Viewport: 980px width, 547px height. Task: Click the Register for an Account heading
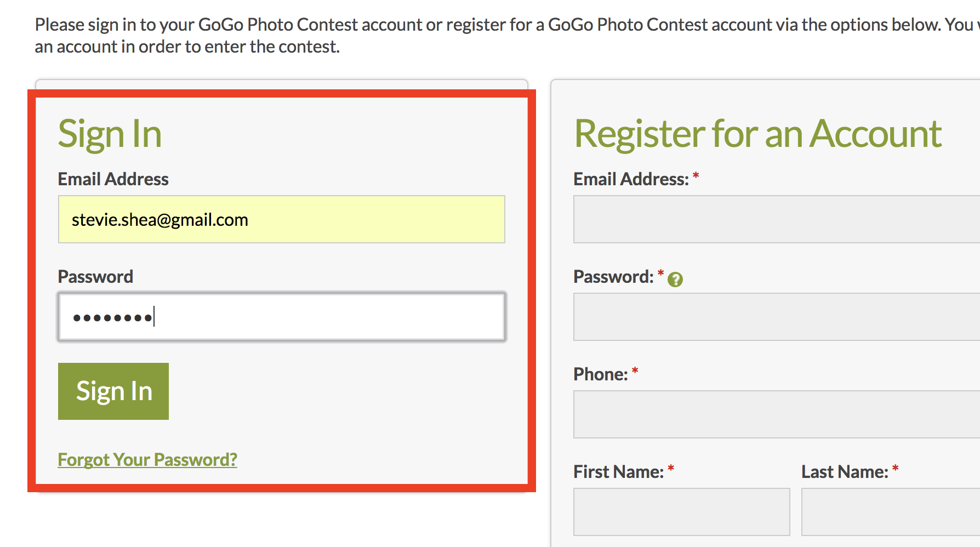[x=758, y=134]
